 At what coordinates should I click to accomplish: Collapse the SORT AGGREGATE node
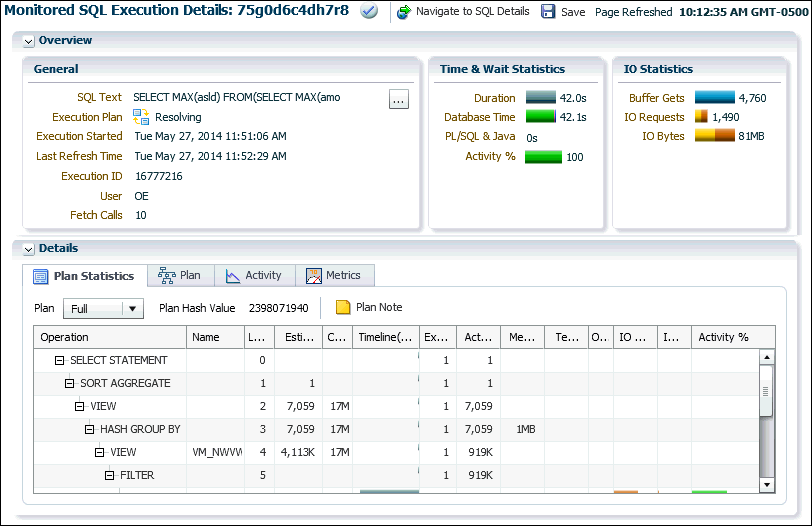pyautogui.click(x=69, y=383)
